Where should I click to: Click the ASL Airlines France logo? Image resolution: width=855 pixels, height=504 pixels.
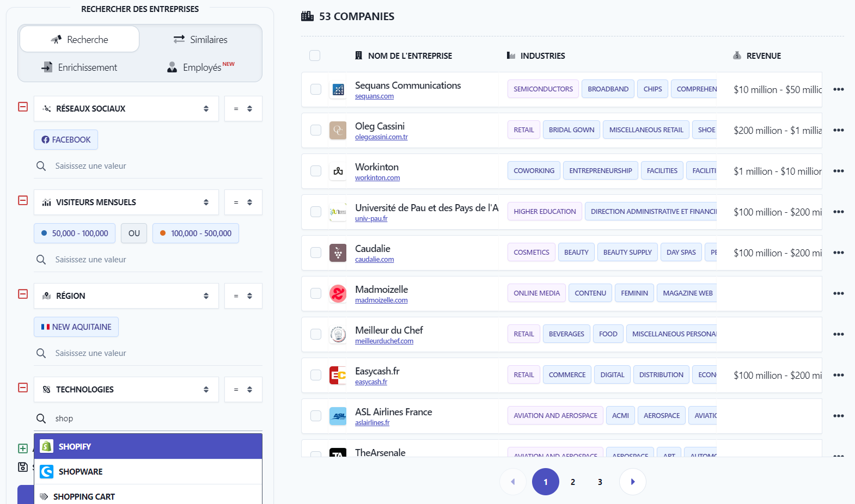[338, 416]
